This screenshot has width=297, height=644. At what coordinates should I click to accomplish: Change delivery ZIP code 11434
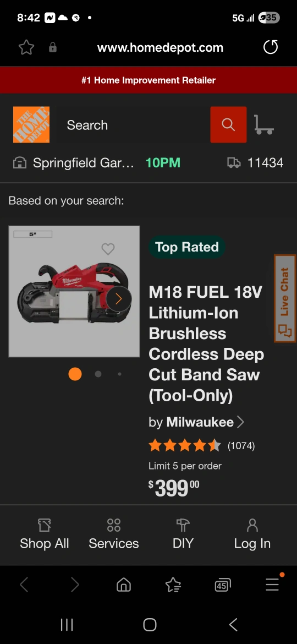click(255, 163)
